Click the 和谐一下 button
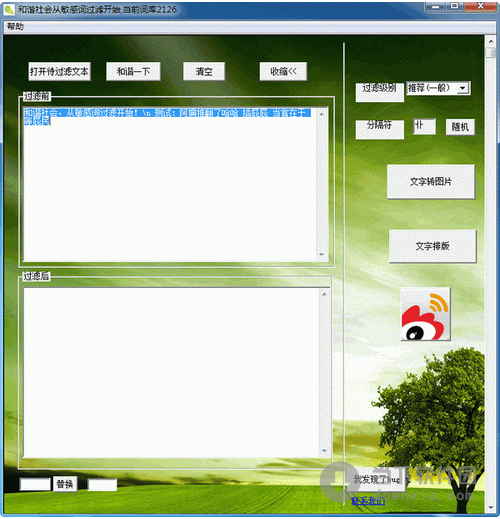The image size is (500, 519). [x=133, y=71]
